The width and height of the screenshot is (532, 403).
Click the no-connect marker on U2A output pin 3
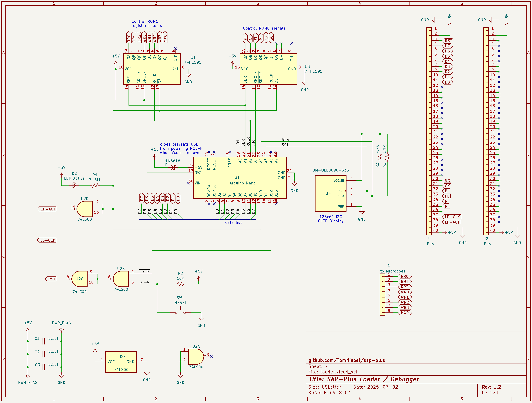[211, 357]
